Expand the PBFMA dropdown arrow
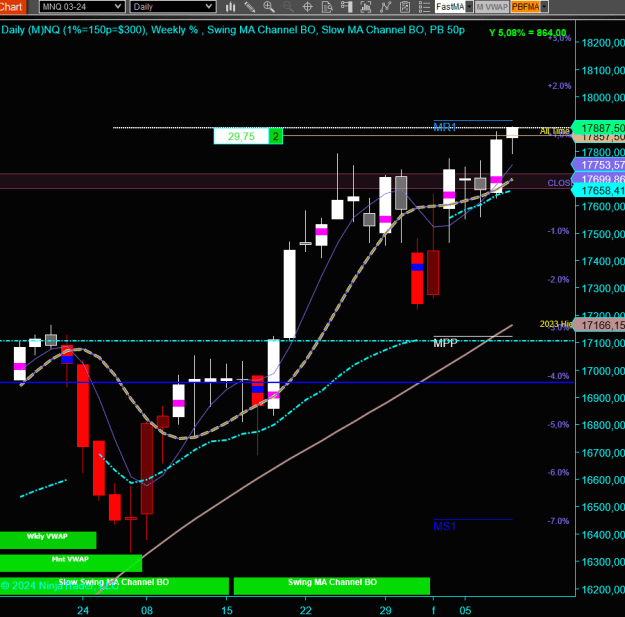Image resolution: width=625 pixels, height=617 pixels. coord(544,7)
